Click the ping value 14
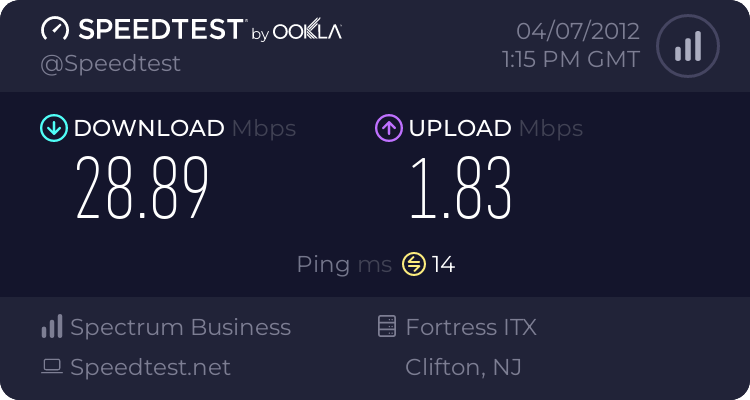Screen dimensions: 750x400 (x=443, y=264)
